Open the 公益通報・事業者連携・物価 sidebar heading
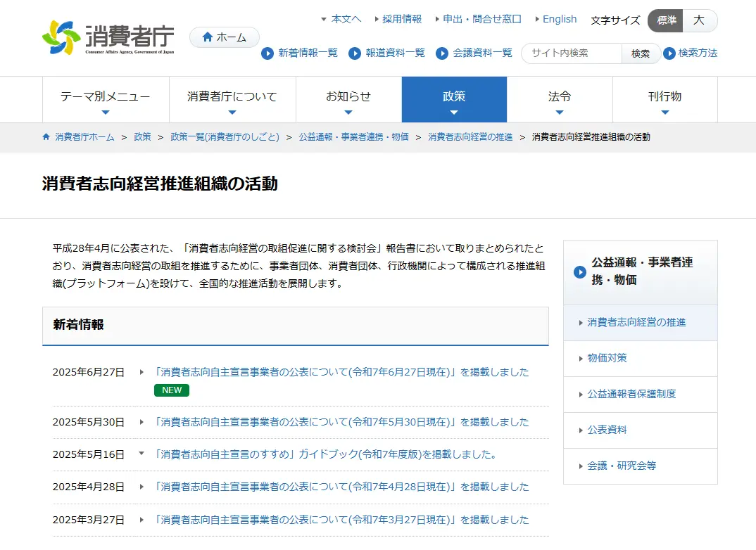The image size is (756, 550). pos(641,272)
